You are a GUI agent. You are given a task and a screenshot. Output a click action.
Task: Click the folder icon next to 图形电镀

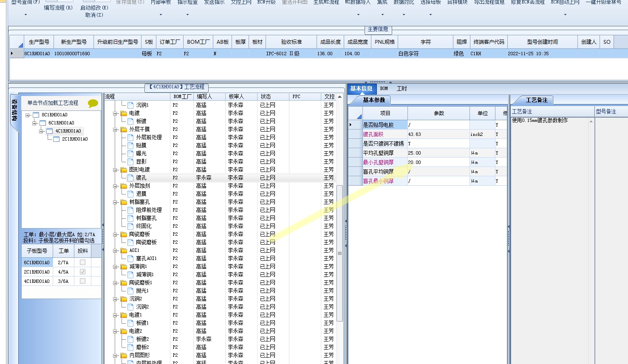click(124, 169)
